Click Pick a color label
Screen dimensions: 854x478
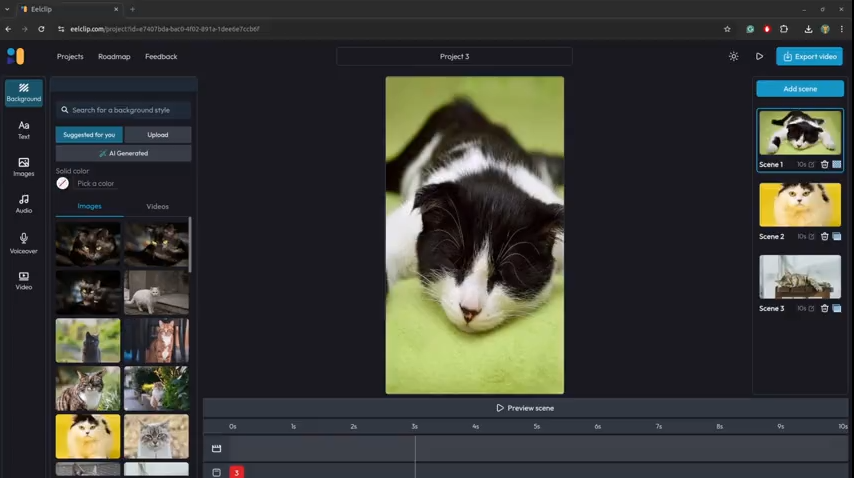[96, 183]
